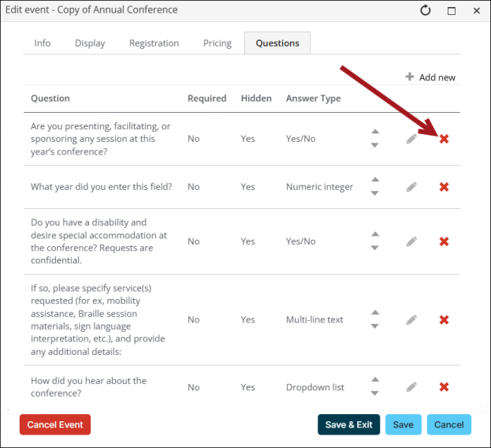Move the 'specify service(s)' question down
The height and width of the screenshot is (448, 491).
point(375,327)
